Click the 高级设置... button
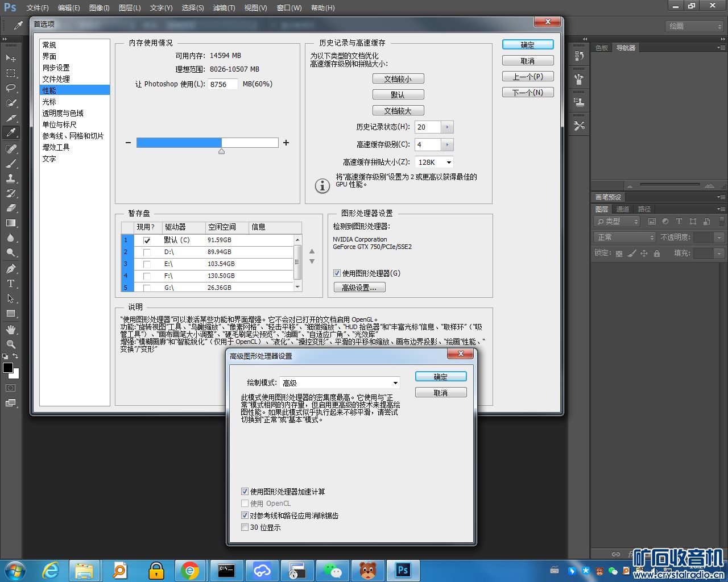Screen dimensions: 728x582 pos(359,288)
